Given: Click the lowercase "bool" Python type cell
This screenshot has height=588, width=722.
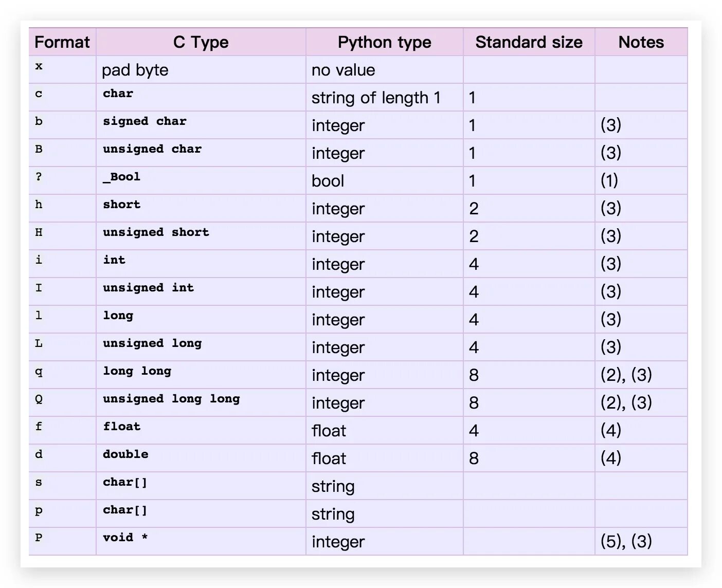Looking at the screenshot, I should pos(328,181).
